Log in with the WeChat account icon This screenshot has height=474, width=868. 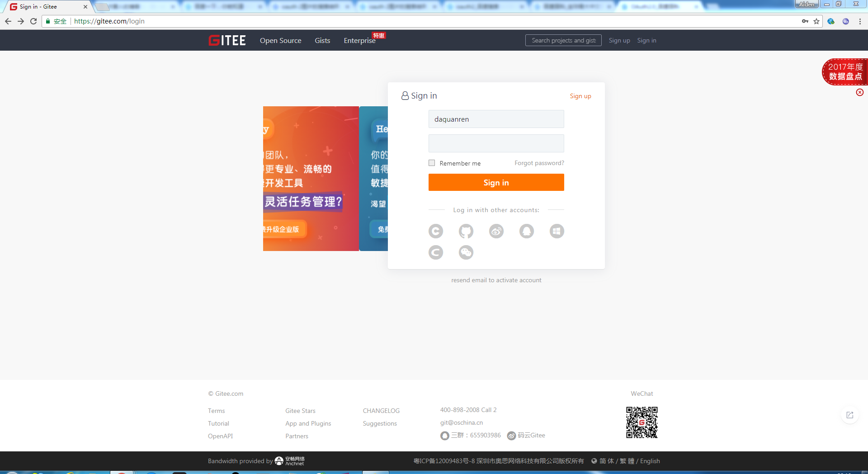tap(466, 252)
